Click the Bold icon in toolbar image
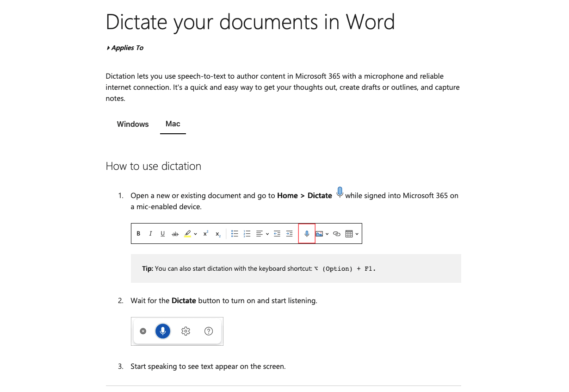The width and height of the screenshot is (569, 392). [x=138, y=234]
